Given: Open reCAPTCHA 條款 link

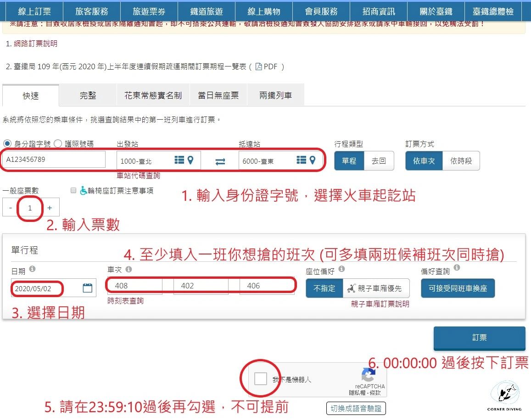Looking at the screenshot, I should [x=375, y=393].
